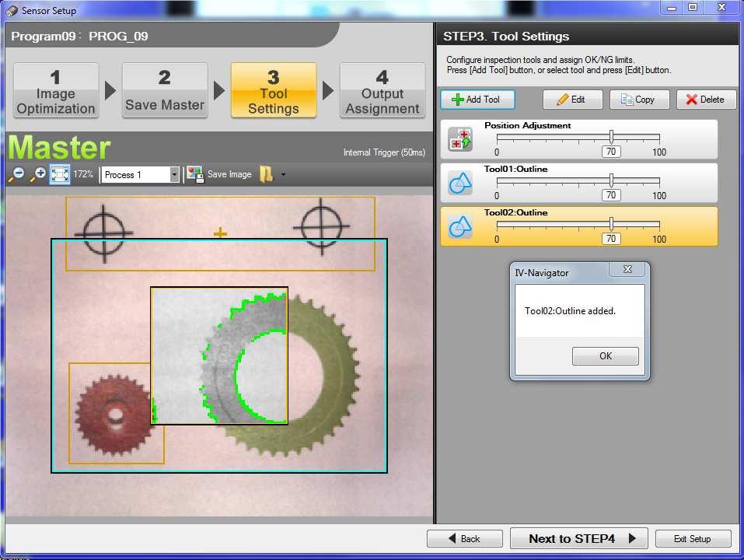Click Next to STEP4 button
The width and height of the screenshot is (744, 560).
click(578, 539)
